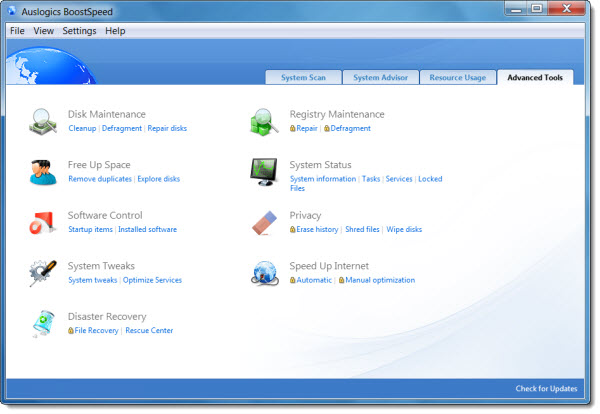Click the System Tweaks gear icon
Image resolution: width=600 pixels, height=414 pixels.
[x=43, y=273]
